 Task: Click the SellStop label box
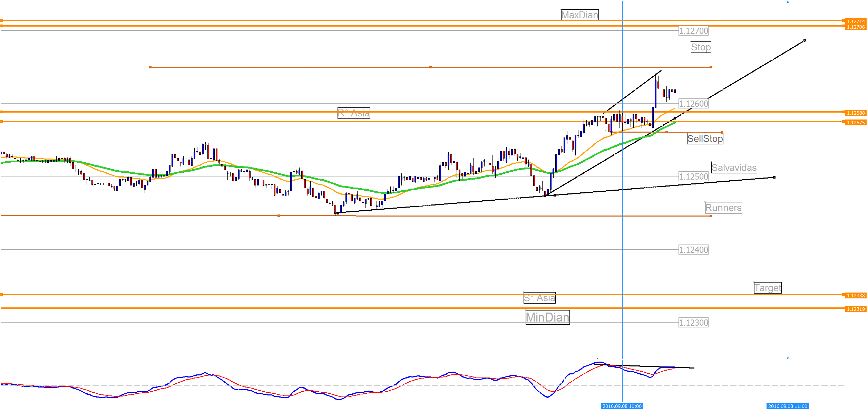point(705,139)
